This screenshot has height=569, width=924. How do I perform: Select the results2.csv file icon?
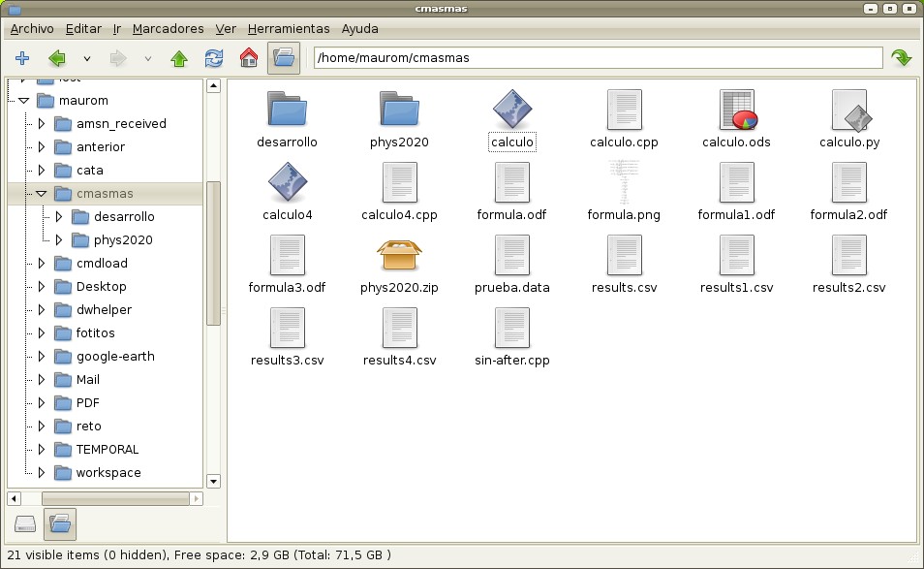[849, 255]
